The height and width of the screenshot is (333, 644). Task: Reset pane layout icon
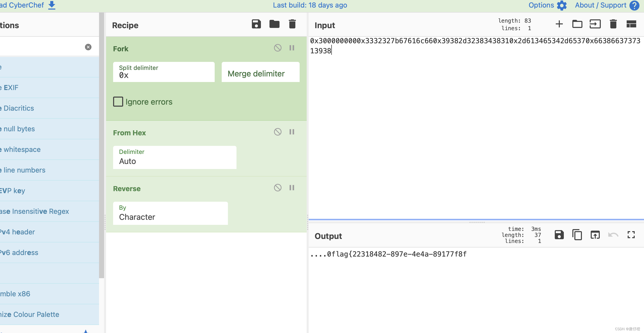tap(631, 24)
